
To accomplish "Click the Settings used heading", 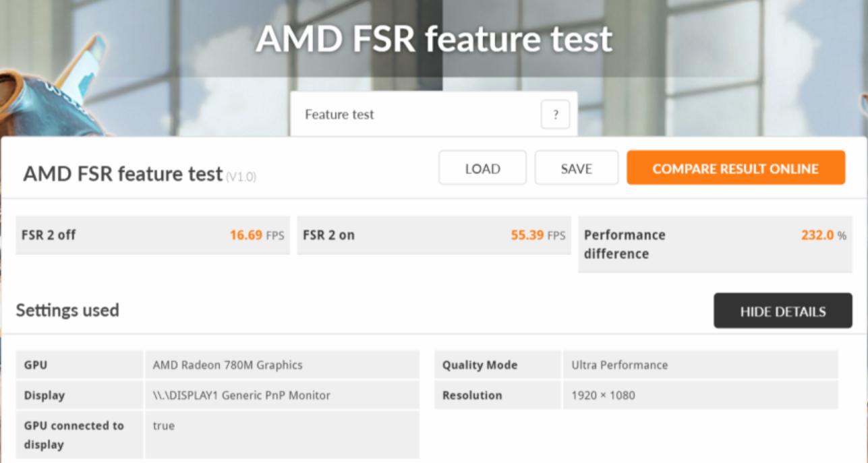I will [x=67, y=311].
